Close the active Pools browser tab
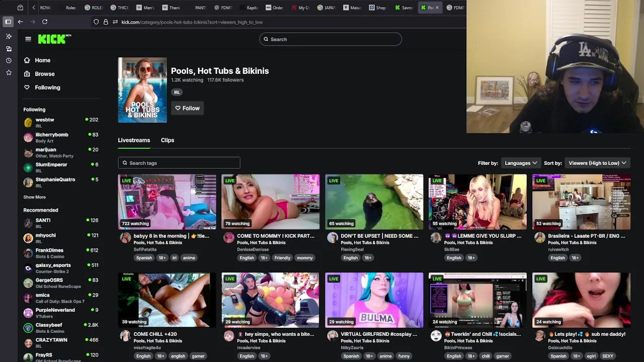Screen dimensions: 644x362 tap(437, 8)
